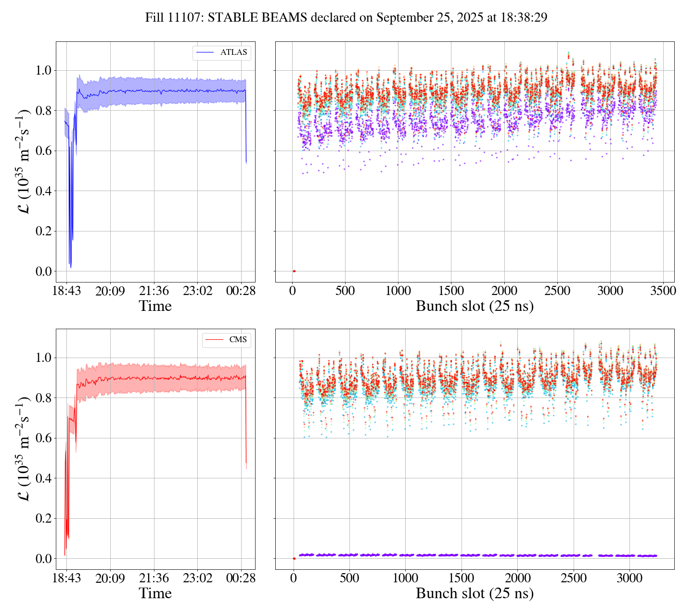Click the 00:28 time tick on ATLAS plot
Image resolution: width=693 pixels, height=616 pixels.
point(242,291)
